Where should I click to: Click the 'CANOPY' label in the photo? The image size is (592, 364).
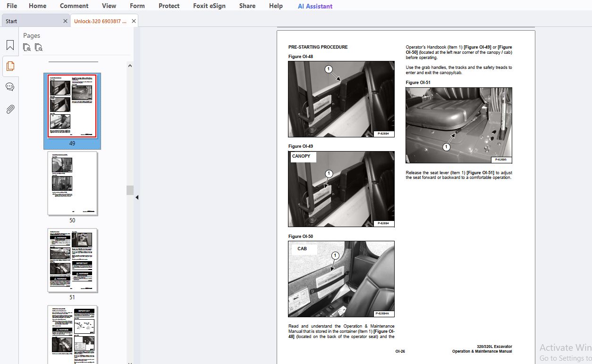[x=301, y=156]
